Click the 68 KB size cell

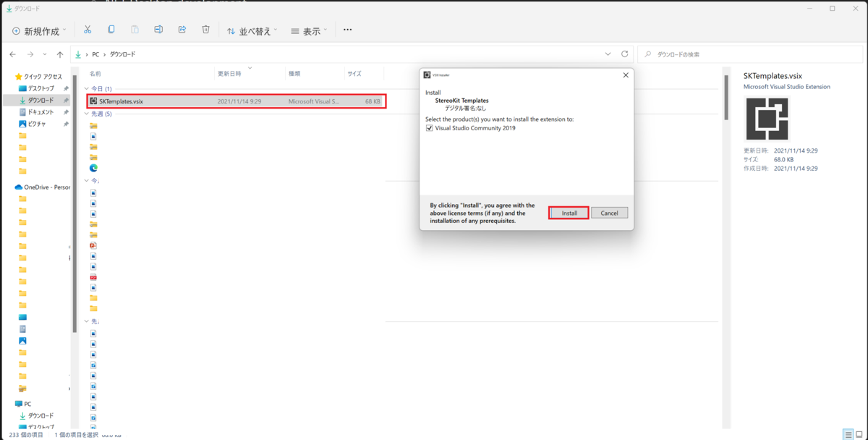tap(373, 101)
